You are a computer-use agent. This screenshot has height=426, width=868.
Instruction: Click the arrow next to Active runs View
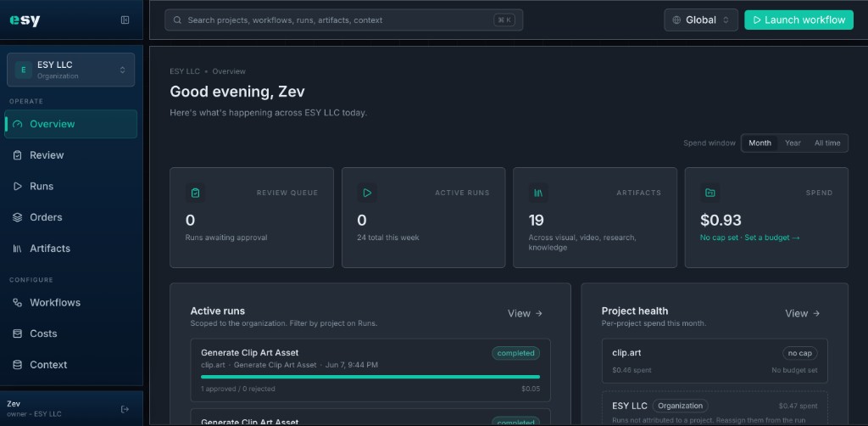coord(539,313)
